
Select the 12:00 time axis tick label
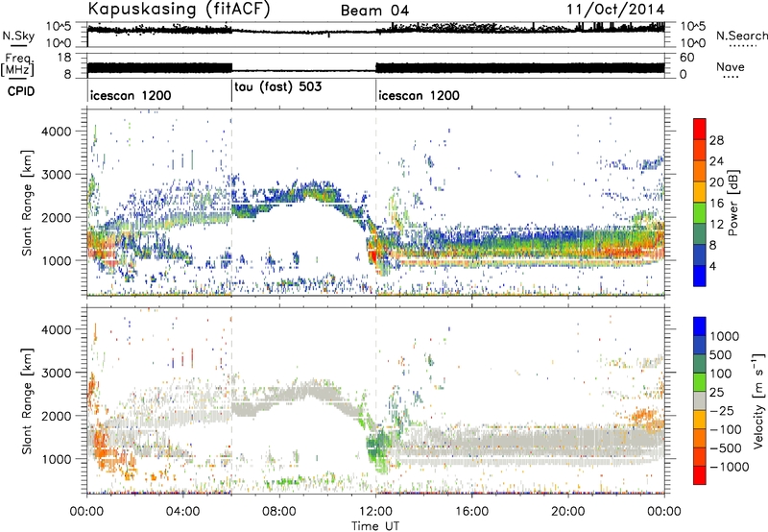(375, 511)
